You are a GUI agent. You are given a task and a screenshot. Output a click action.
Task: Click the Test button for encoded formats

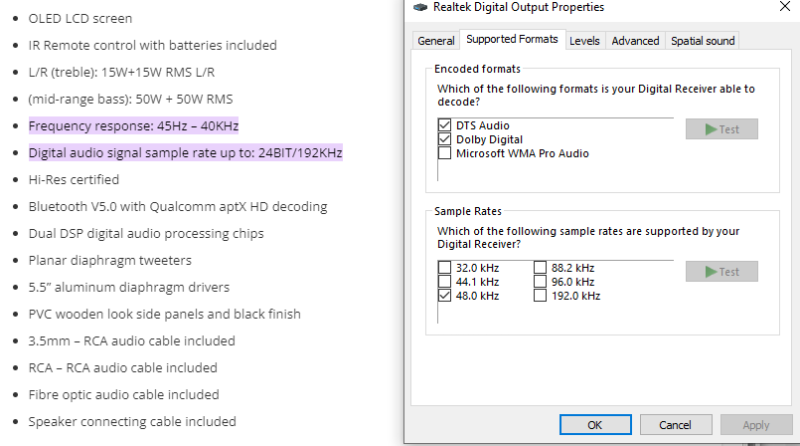(721, 129)
